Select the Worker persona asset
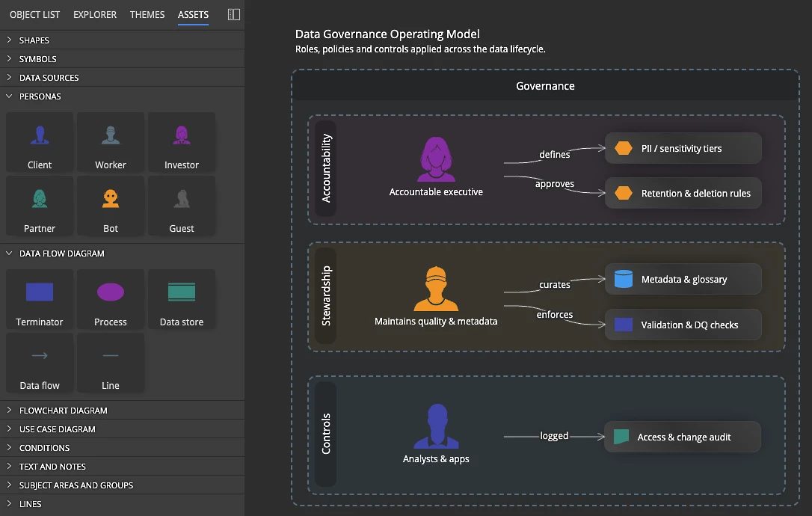This screenshot has height=516, width=812. [111, 142]
